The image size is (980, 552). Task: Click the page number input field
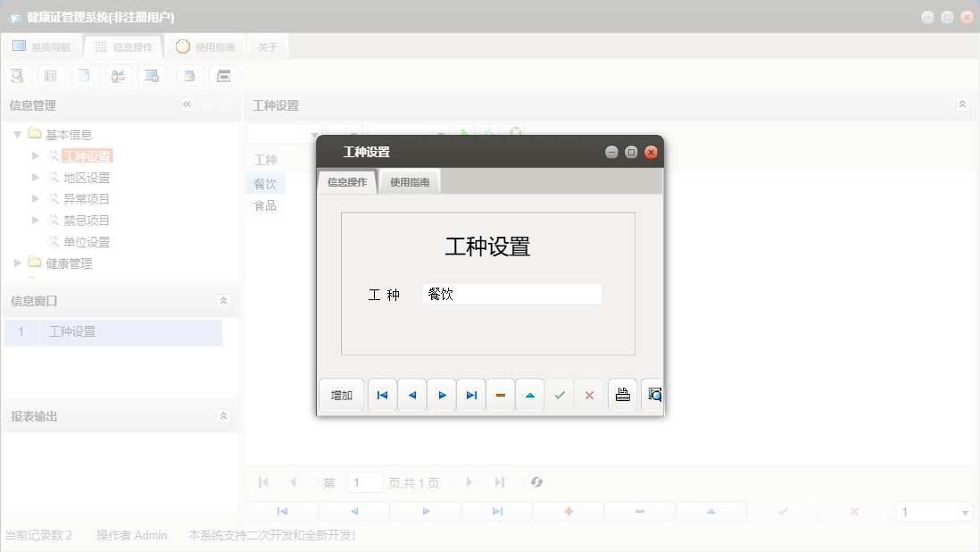pyautogui.click(x=364, y=481)
